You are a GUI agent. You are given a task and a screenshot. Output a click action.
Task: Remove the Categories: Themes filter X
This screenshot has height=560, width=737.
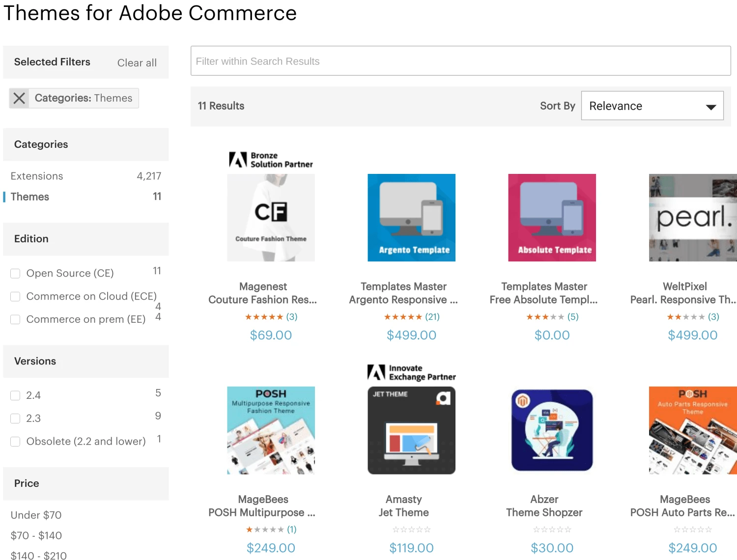point(19,98)
